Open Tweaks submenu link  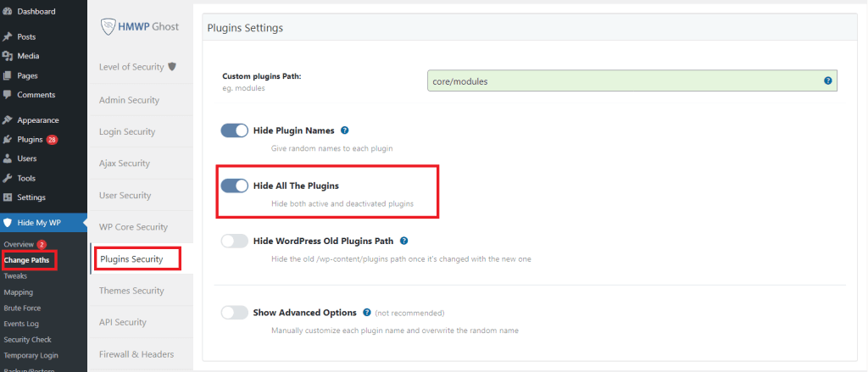(15, 275)
